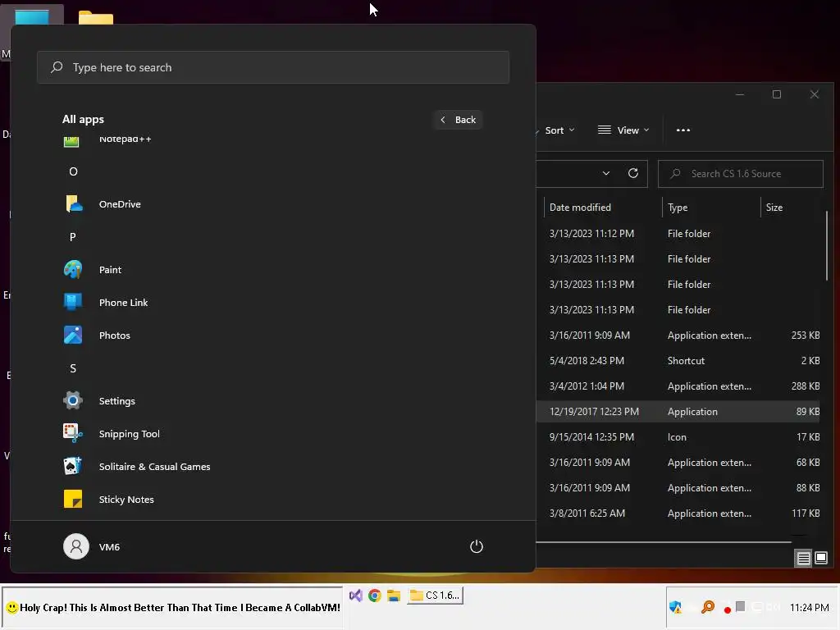Expand the address bar history dropdown
The image size is (840, 630).
pyautogui.click(x=606, y=174)
